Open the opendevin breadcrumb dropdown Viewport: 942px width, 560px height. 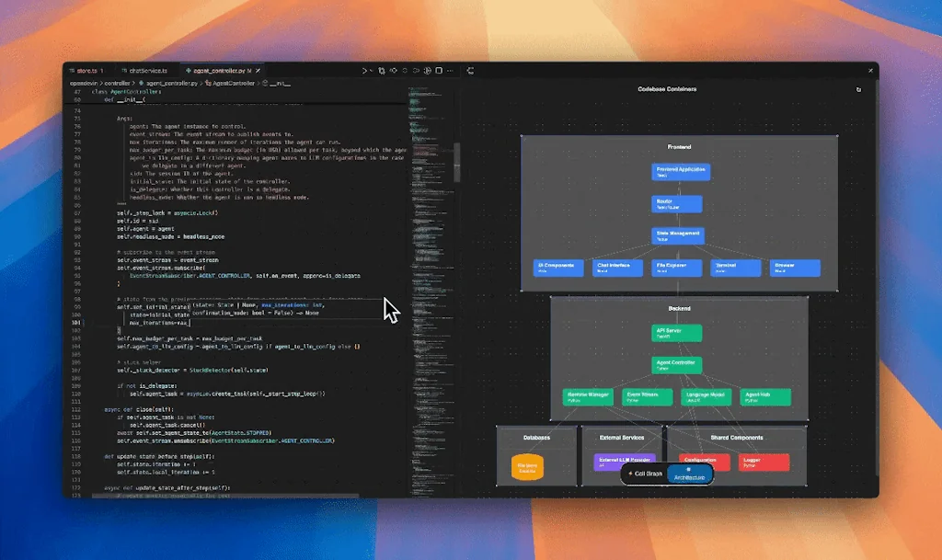86,82
